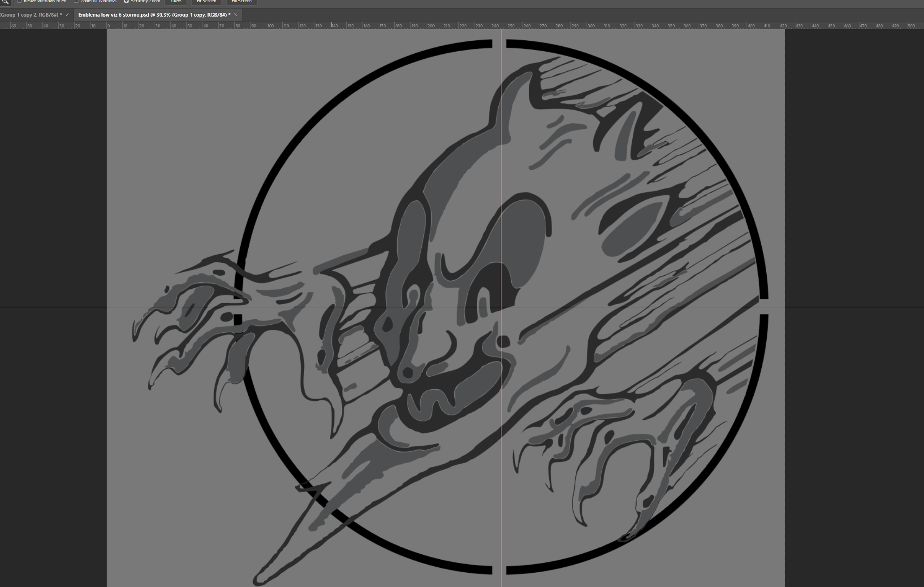Click the Fit Screen button
The width and height of the screenshot is (924, 587).
[206, 2]
